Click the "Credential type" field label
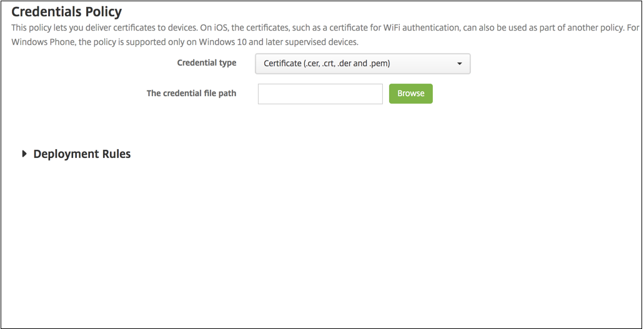Viewport: 644px width, 329px height. (x=207, y=63)
